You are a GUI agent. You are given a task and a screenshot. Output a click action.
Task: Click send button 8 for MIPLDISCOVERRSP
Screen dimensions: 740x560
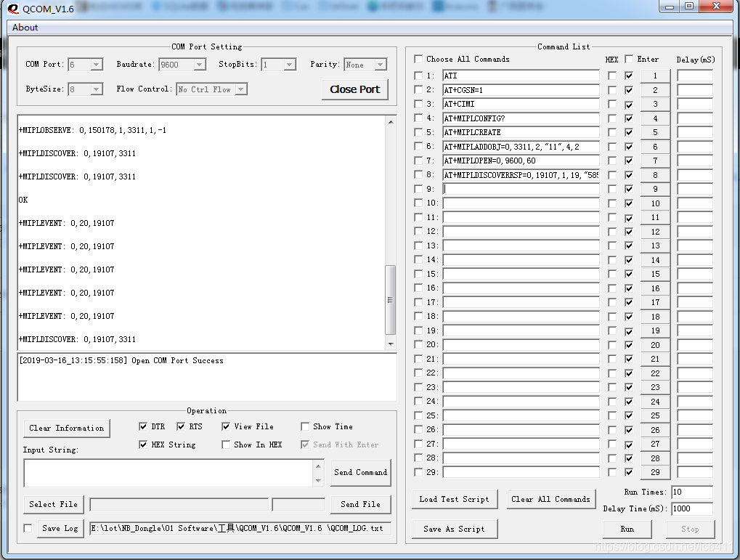coord(655,175)
